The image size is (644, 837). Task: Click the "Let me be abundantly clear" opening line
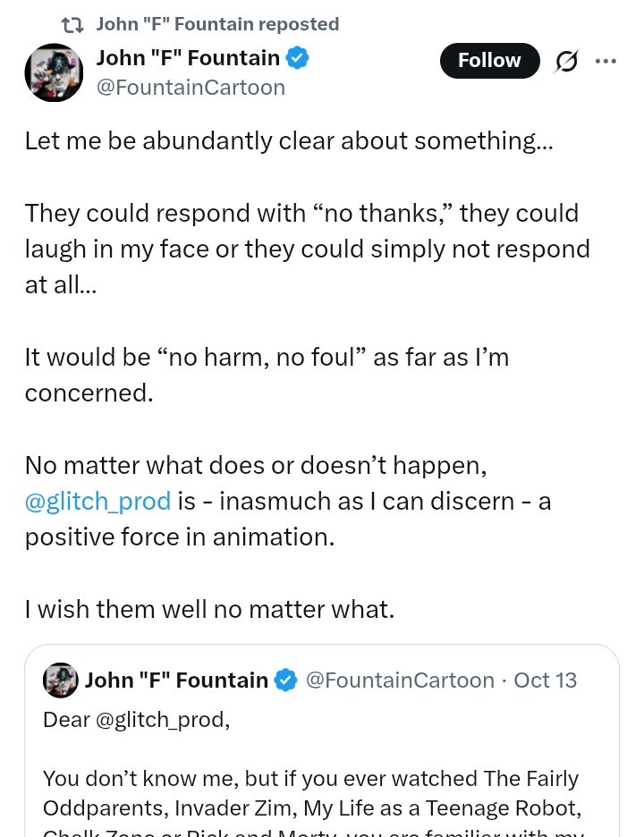point(289,140)
